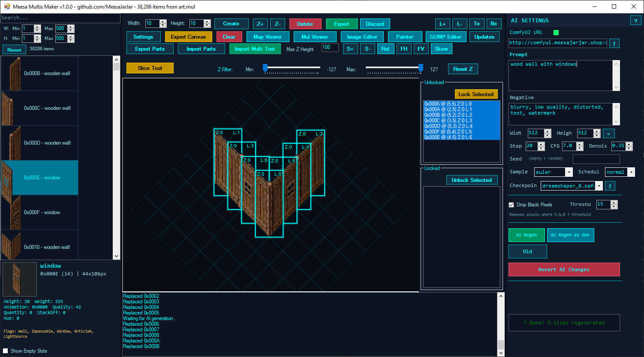Increase the CFG spinner value
The height and width of the screenshot is (357, 644).
click(x=580, y=144)
